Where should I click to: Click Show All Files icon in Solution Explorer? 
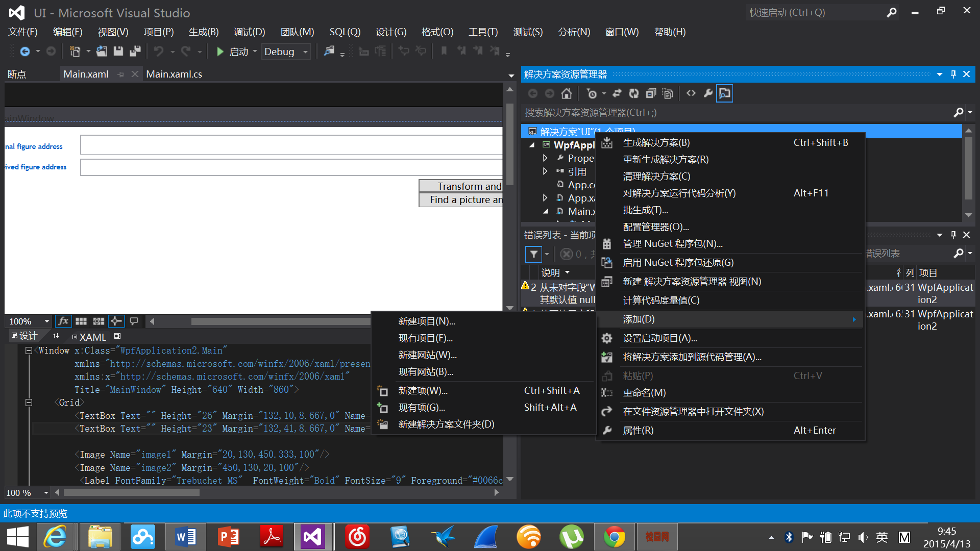pyautogui.click(x=668, y=93)
